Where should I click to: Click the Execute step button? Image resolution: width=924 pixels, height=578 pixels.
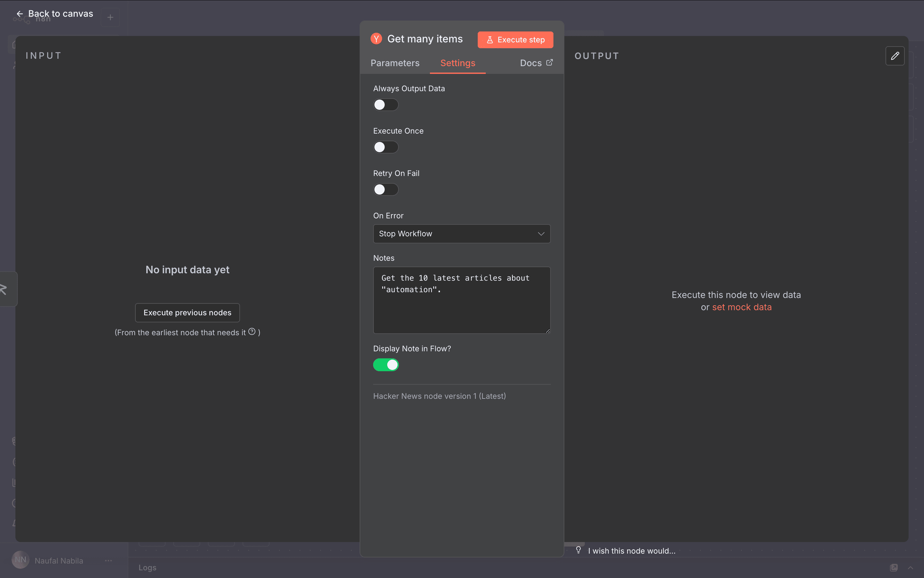pos(515,40)
